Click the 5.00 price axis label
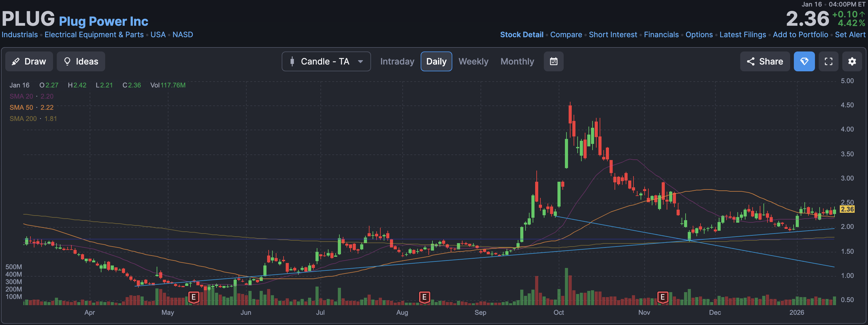Viewport: 868px width, 325px height. tap(847, 81)
